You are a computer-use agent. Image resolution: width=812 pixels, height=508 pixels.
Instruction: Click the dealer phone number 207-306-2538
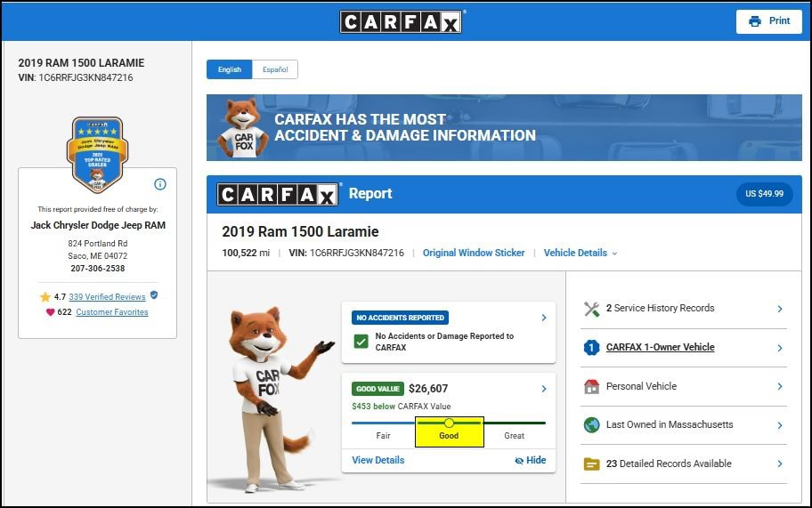pyautogui.click(x=98, y=268)
